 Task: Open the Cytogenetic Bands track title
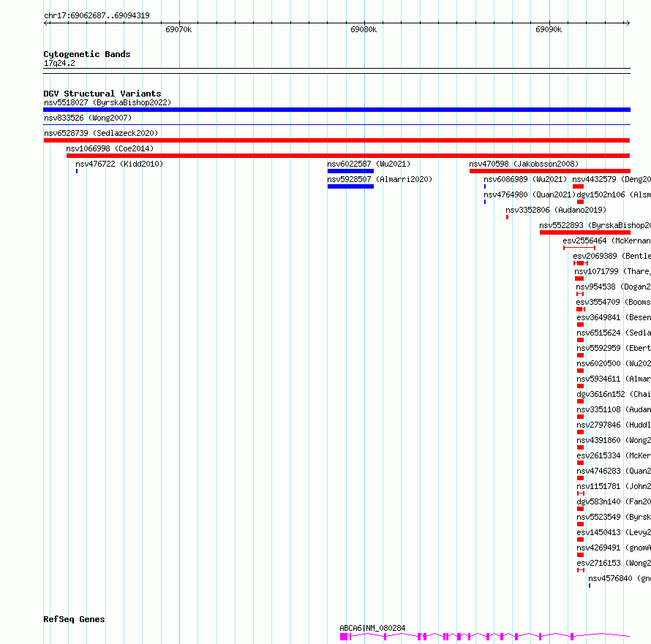87,54
